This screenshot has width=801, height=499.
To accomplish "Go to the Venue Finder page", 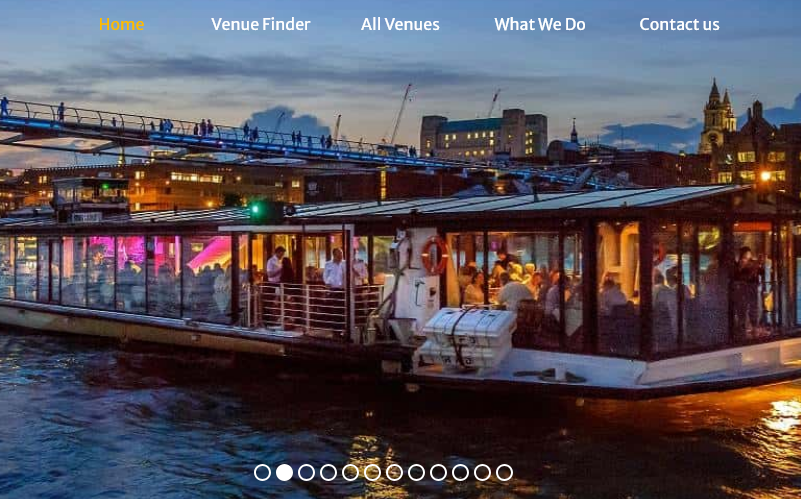I will 261,24.
